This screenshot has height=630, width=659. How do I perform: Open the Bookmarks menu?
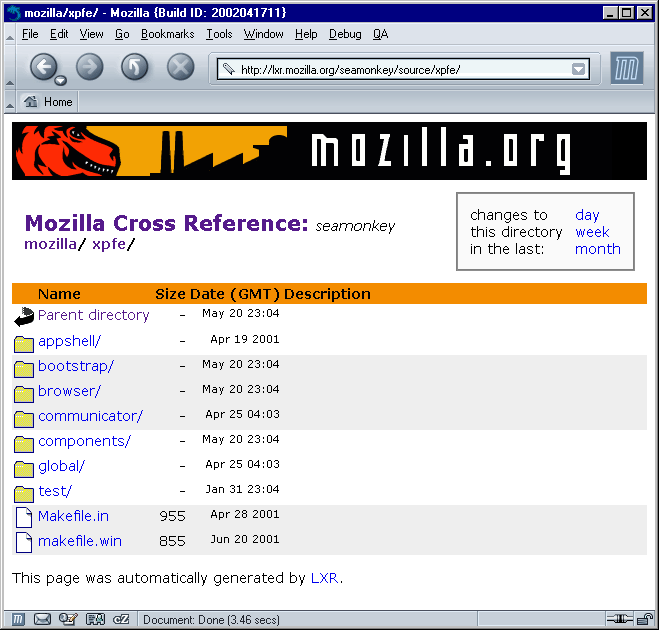point(167,34)
